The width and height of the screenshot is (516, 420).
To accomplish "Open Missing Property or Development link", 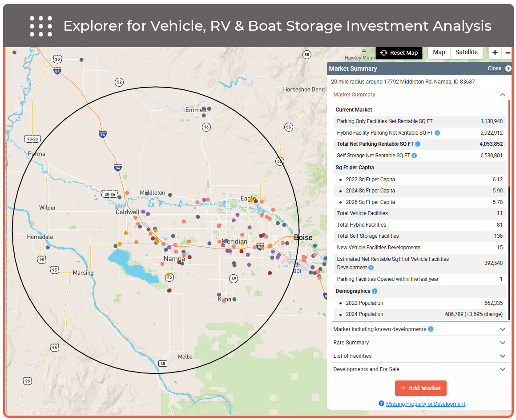I will coord(425,404).
